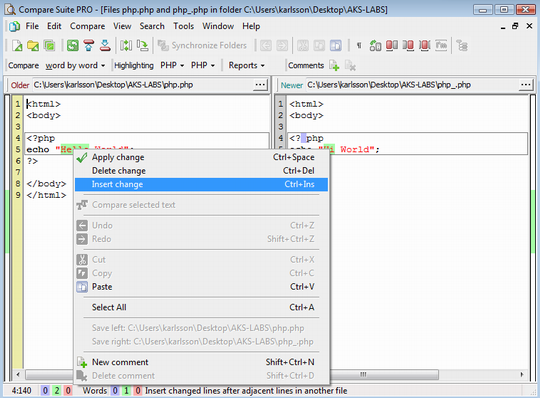Open the Reports dropdown

[246, 65]
